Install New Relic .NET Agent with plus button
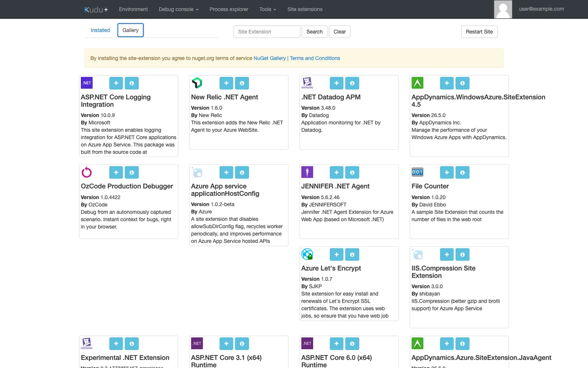 pos(226,83)
